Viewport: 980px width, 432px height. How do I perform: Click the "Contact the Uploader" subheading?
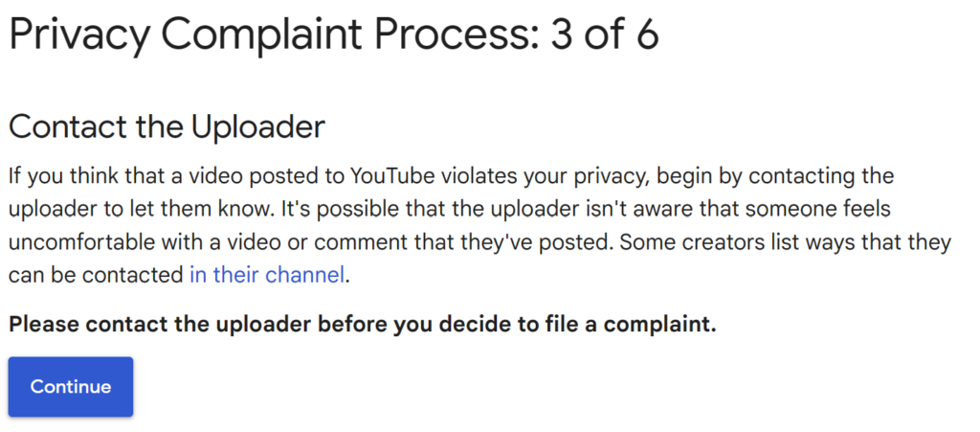[167, 127]
